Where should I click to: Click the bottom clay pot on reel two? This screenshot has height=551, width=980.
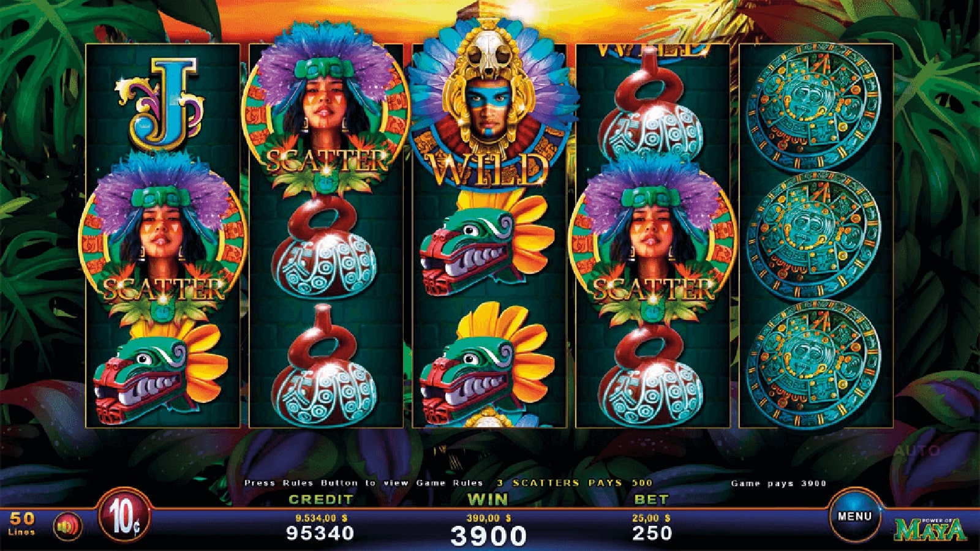tap(325, 365)
